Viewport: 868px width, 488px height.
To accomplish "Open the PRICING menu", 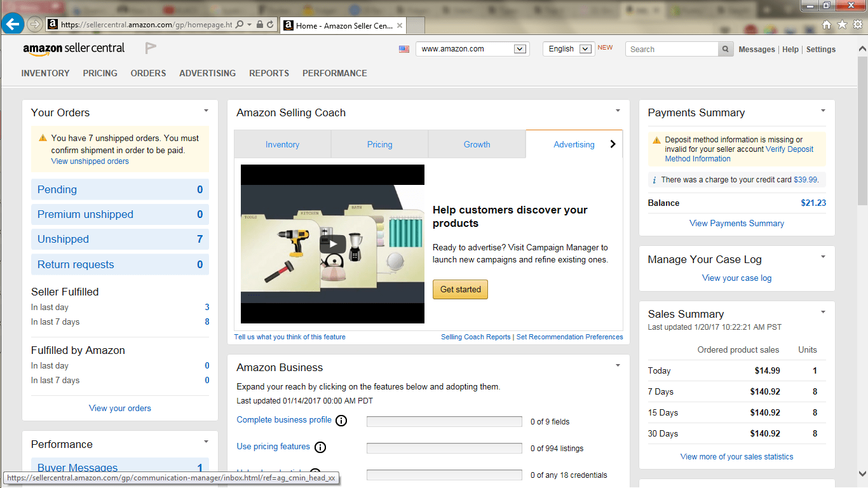I will pos(100,73).
